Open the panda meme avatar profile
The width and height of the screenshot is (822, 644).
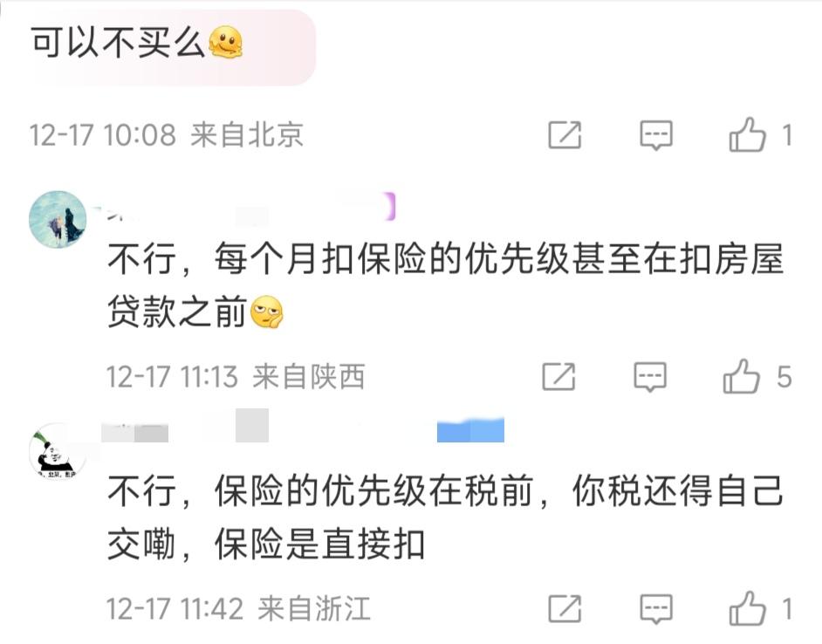(x=58, y=451)
